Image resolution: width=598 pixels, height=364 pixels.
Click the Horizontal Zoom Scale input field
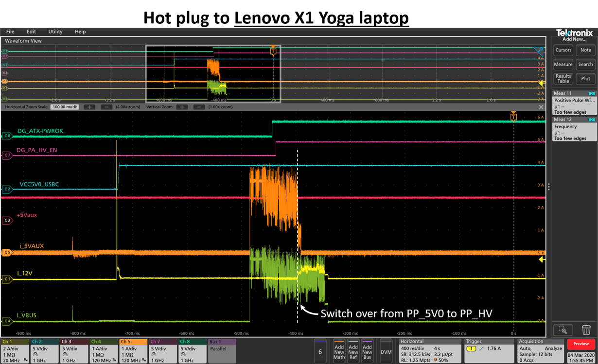64,107
